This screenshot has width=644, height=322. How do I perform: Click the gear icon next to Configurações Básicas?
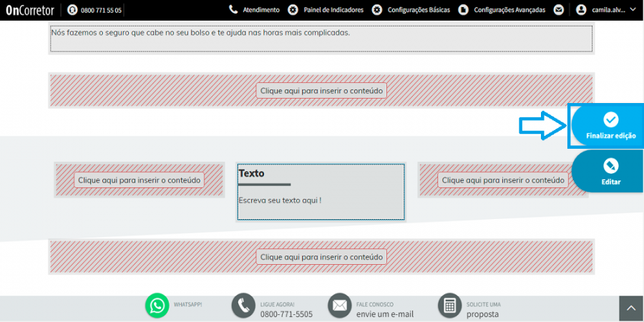point(376,10)
